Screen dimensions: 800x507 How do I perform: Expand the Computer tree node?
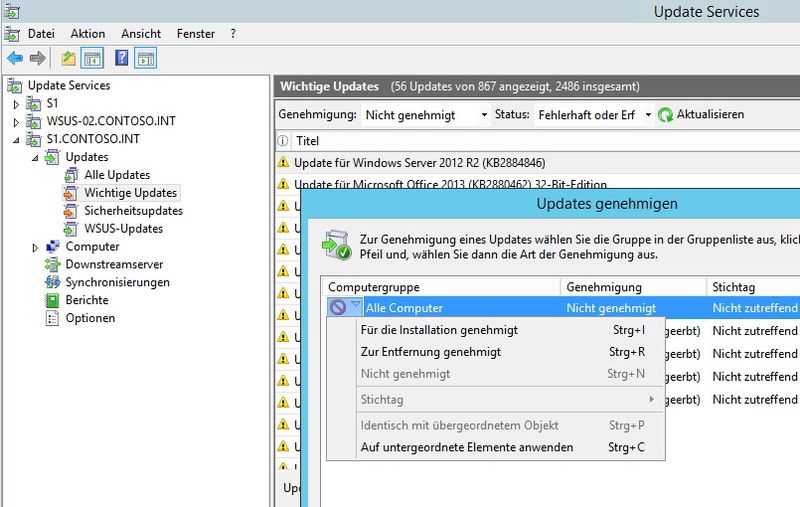[x=35, y=247]
